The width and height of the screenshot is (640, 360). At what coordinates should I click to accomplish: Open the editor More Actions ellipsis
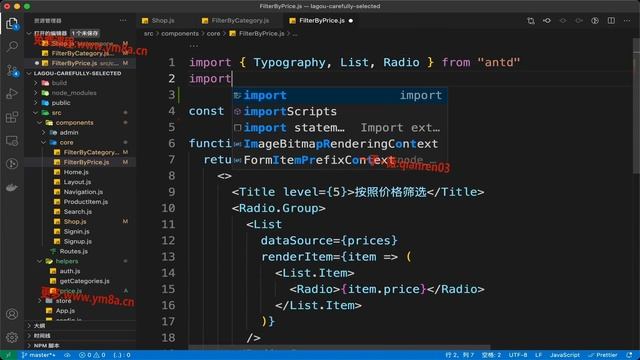click(627, 20)
